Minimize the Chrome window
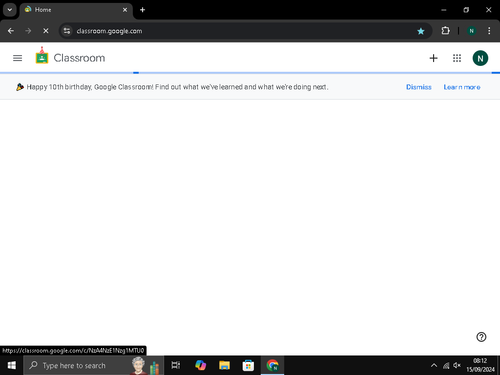The width and height of the screenshot is (500, 375). (x=444, y=10)
